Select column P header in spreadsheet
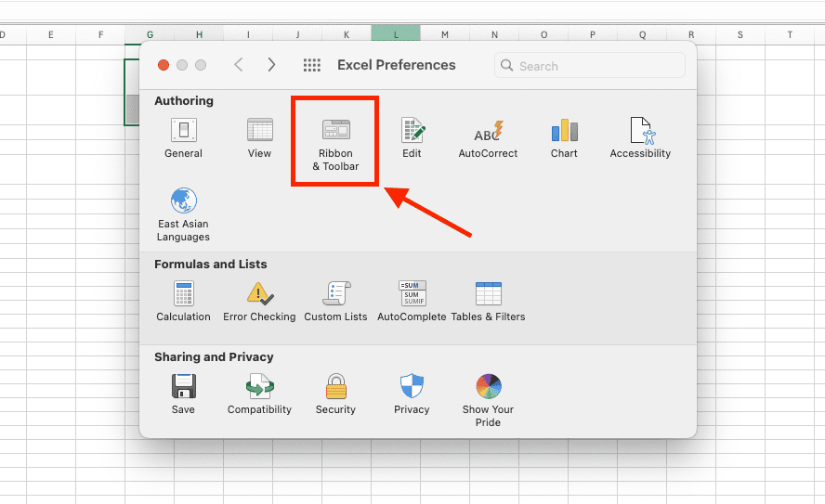Screen dimensions: 825x504 click(x=593, y=34)
